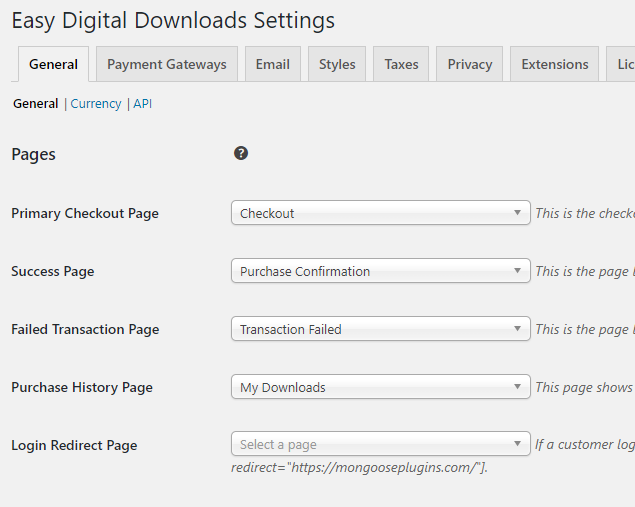Switch to the Payment Gateways tab
Image resolution: width=635 pixels, height=507 pixels.
point(167,64)
